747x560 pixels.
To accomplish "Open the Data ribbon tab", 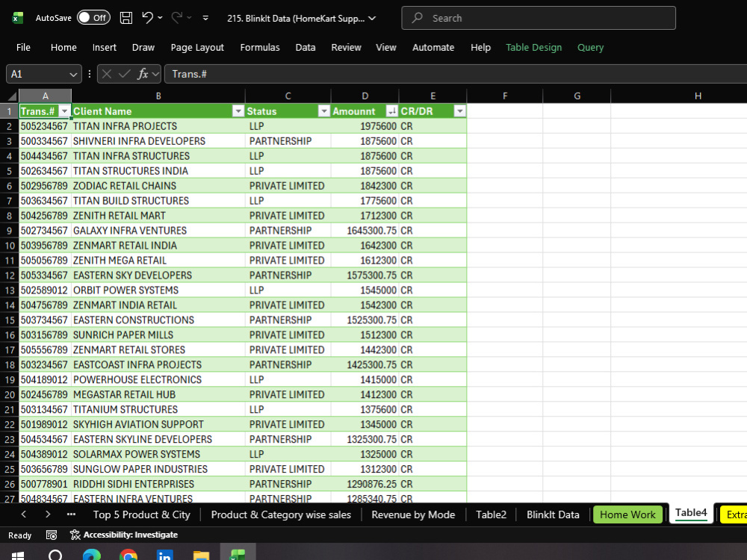I will pos(306,48).
